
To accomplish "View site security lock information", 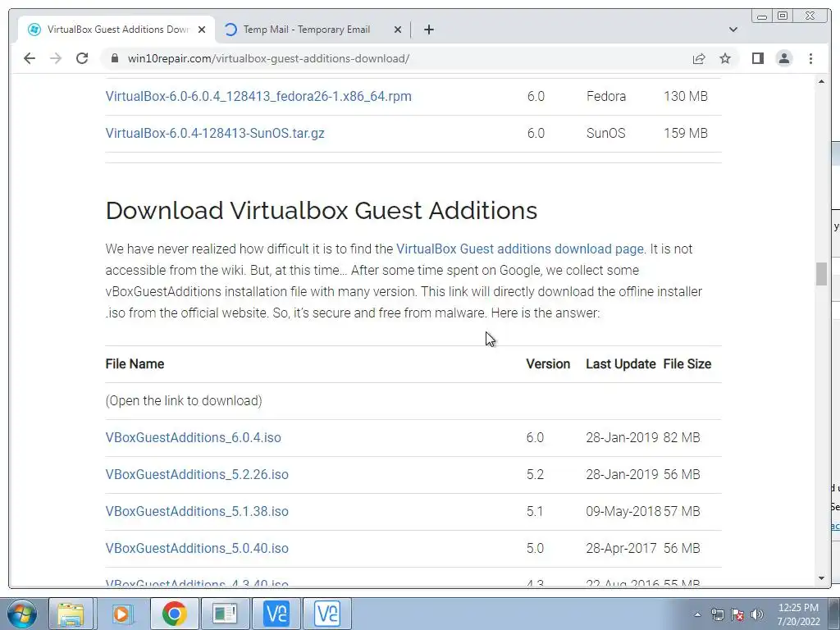I will click(x=115, y=58).
